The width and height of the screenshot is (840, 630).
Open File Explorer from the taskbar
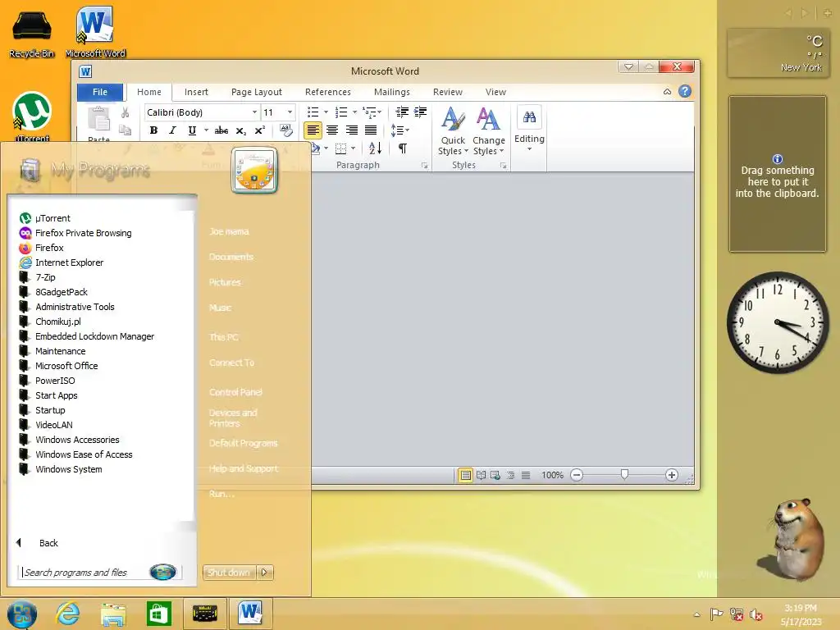pyautogui.click(x=113, y=614)
